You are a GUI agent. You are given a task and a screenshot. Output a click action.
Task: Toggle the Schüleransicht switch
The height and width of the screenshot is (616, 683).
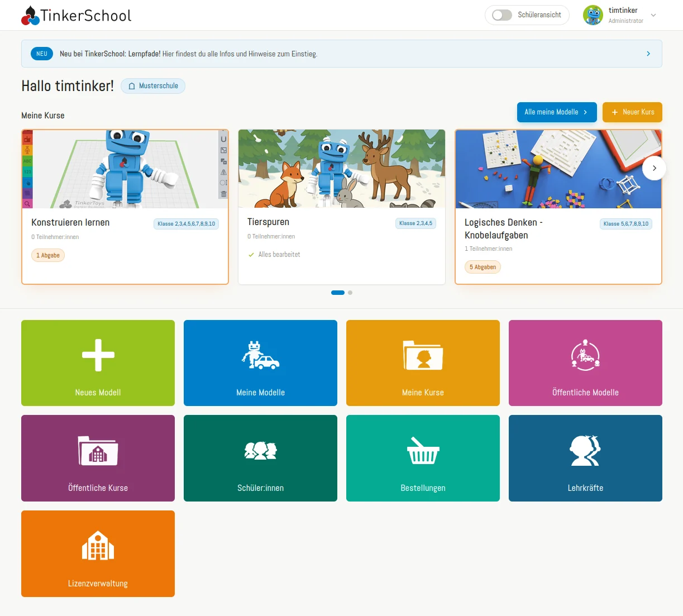tap(502, 15)
